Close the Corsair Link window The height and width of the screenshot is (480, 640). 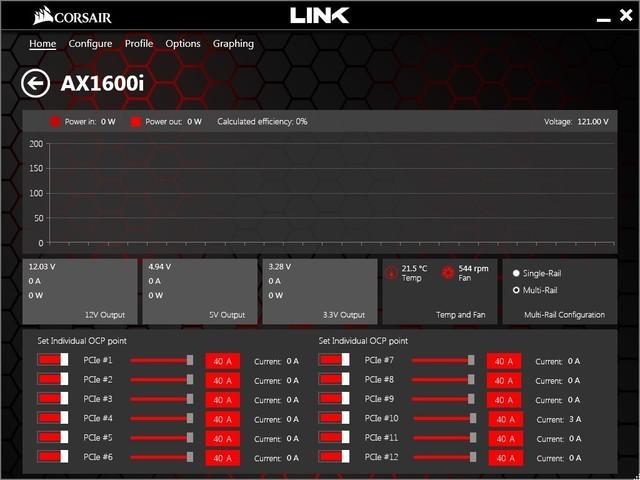point(626,16)
